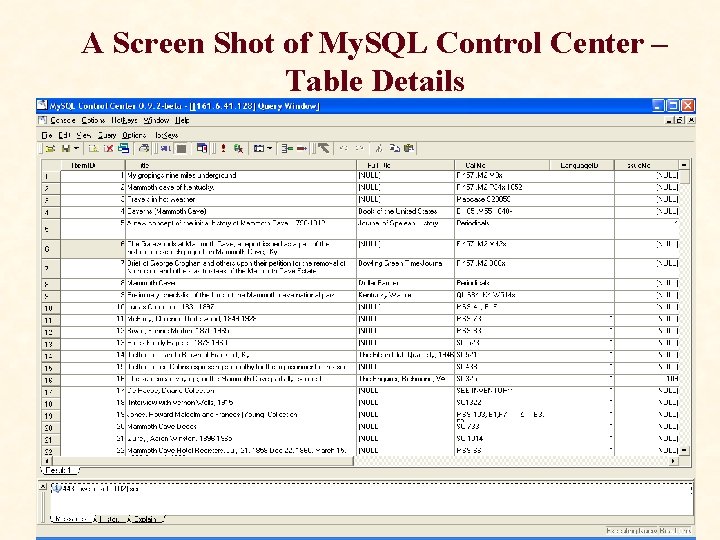The image size is (720, 540).
Task: Select the Result 1 tab
Action: pyautogui.click(x=59, y=470)
